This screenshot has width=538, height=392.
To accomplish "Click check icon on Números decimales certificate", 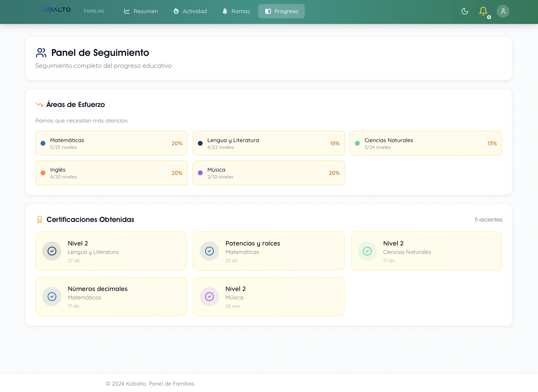I will click(52, 297).
